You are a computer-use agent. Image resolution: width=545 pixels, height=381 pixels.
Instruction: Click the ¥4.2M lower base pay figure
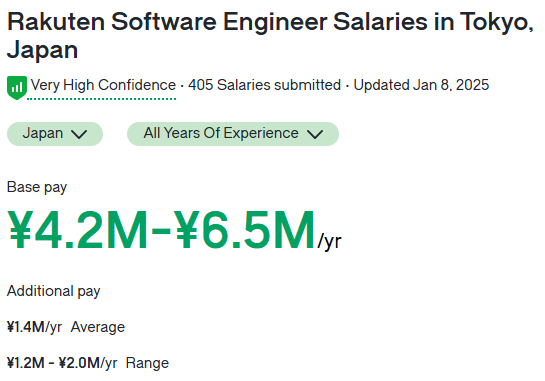(78, 230)
